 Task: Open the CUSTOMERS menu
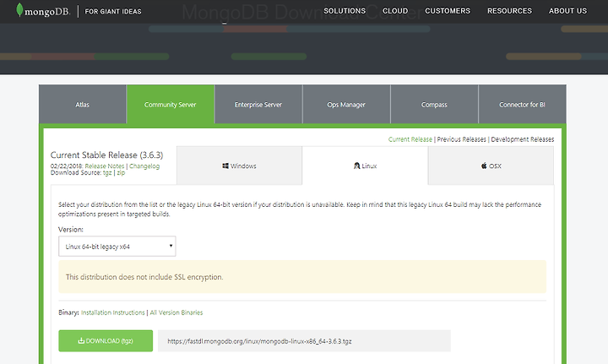(x=448, y=11)
